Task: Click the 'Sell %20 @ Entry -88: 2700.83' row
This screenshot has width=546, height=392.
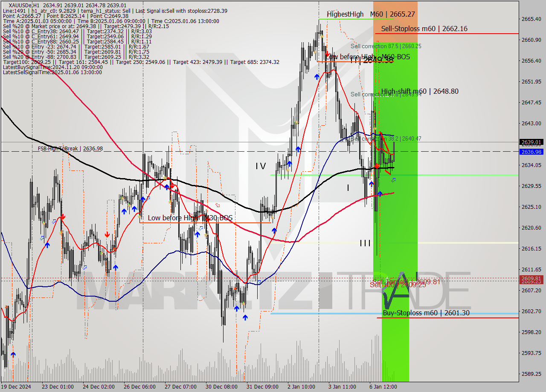Action: [x=76, y=57]
